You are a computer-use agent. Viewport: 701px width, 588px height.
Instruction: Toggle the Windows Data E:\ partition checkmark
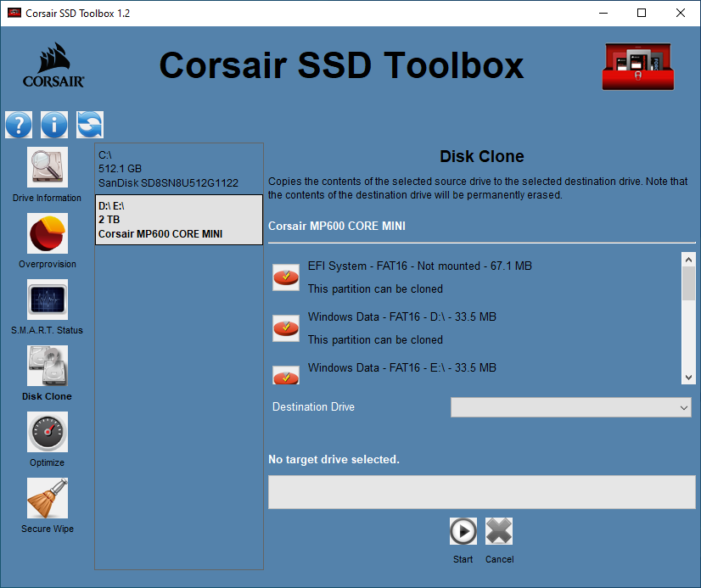pos(286,374)
